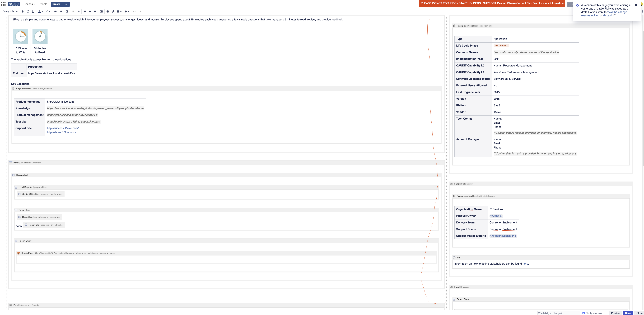Viewport: 644px width, 315px height.
Task: Click the Info macro icon in Stakeholders
Action: point(454,258)
